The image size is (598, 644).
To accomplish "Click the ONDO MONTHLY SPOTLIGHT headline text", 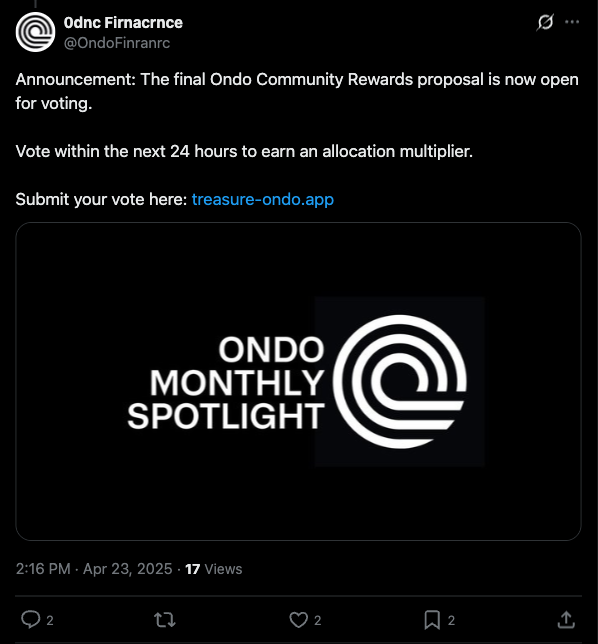I will coord(226,382).
